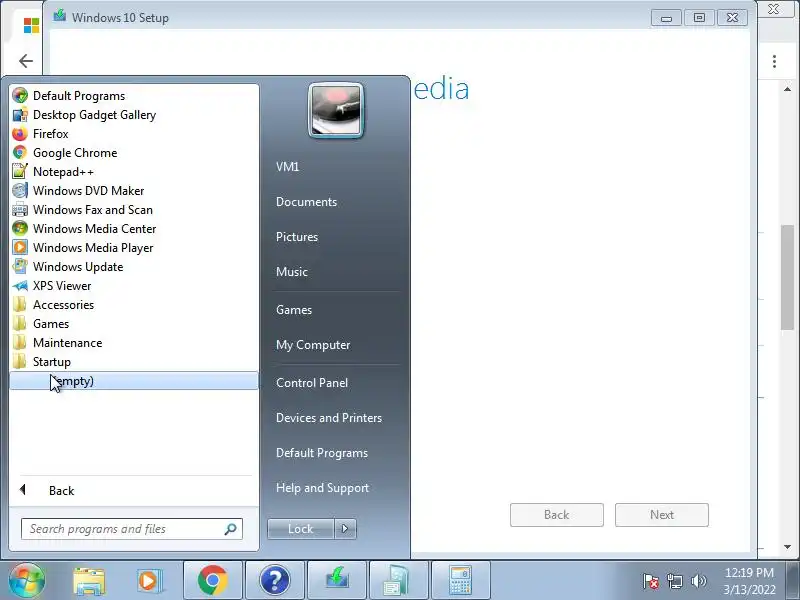Viewport: 800px width, 600px height.
Task: Click the Start orb button
Action: pos(27,580)
